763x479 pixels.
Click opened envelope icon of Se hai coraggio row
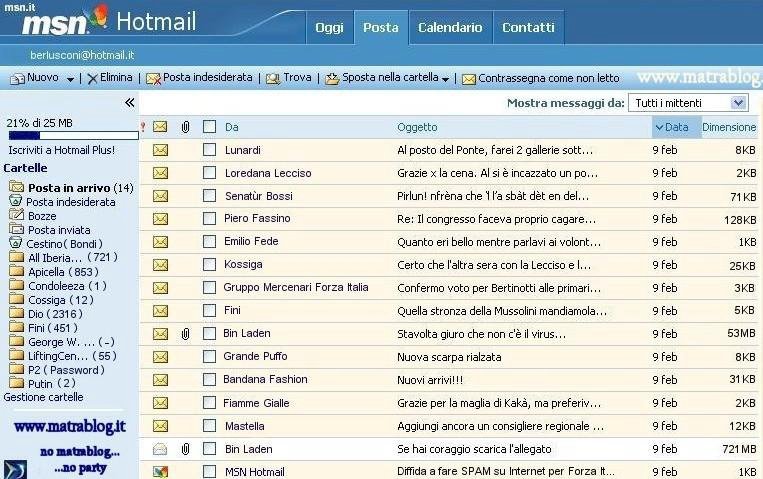(x=160, y=449)
